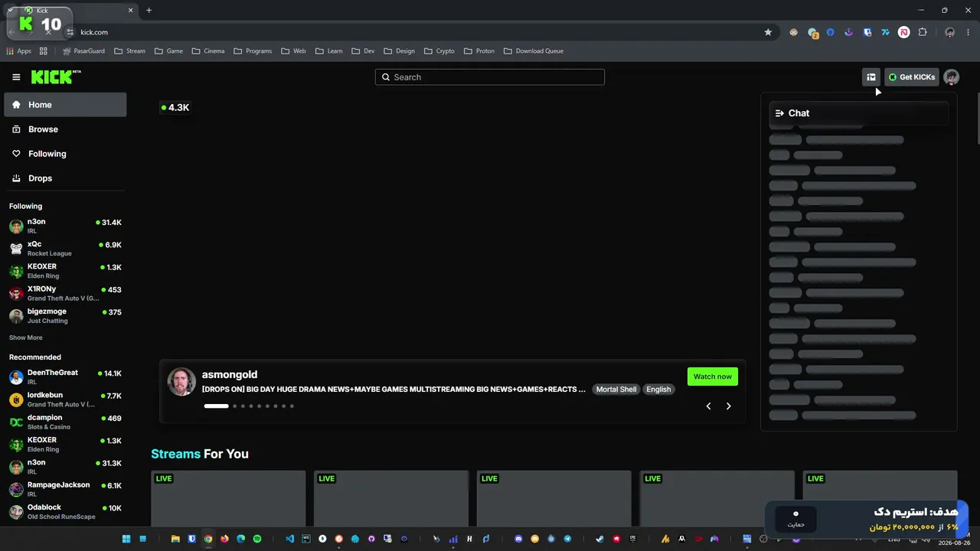Show the previous featured stream
The height and width of the screenshot is (551, 980).
click(x=708, y=406)
